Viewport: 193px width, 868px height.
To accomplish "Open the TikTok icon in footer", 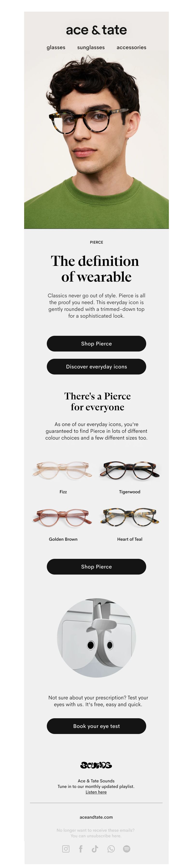I will click(x=95, y=848).
